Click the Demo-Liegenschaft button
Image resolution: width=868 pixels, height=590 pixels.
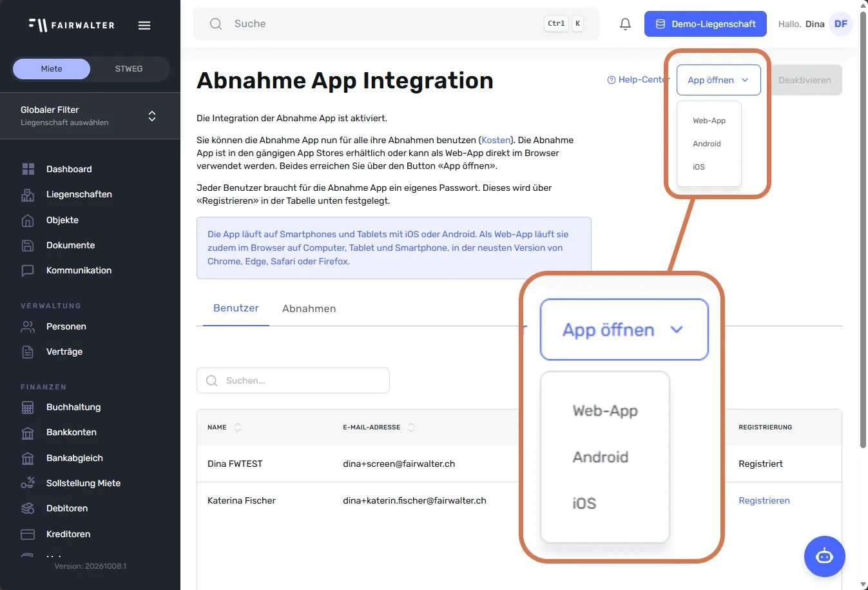click(706, 24)
